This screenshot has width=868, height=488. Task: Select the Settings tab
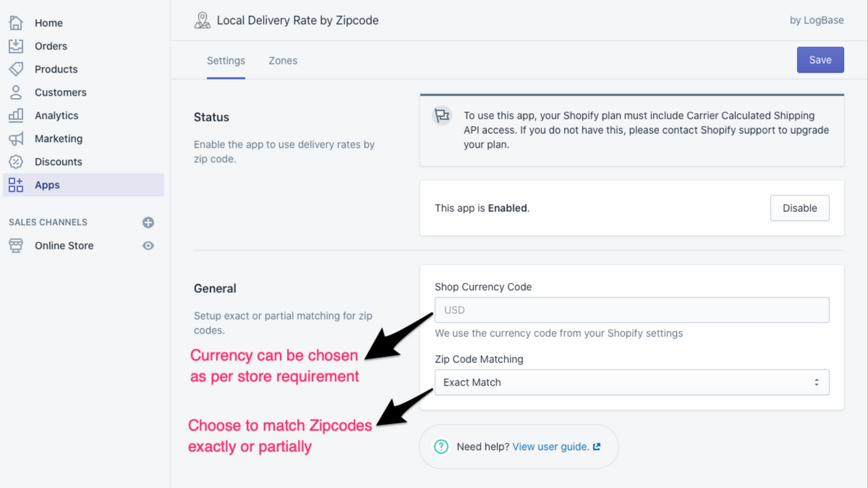click(x=226, y=60)
